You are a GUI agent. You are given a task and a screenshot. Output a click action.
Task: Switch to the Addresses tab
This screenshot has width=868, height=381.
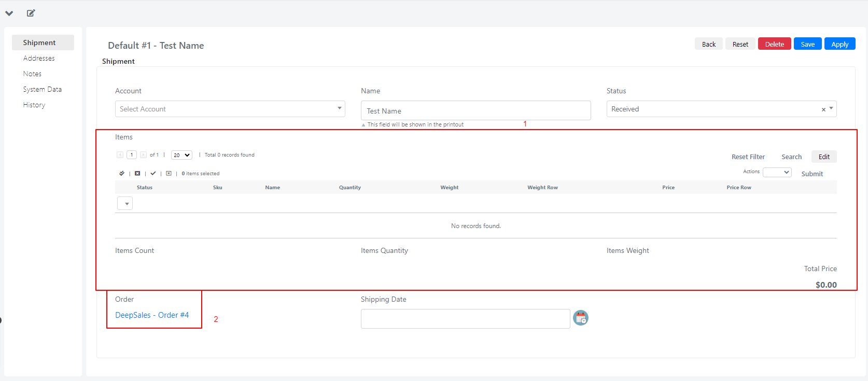(x=39, y=58)
